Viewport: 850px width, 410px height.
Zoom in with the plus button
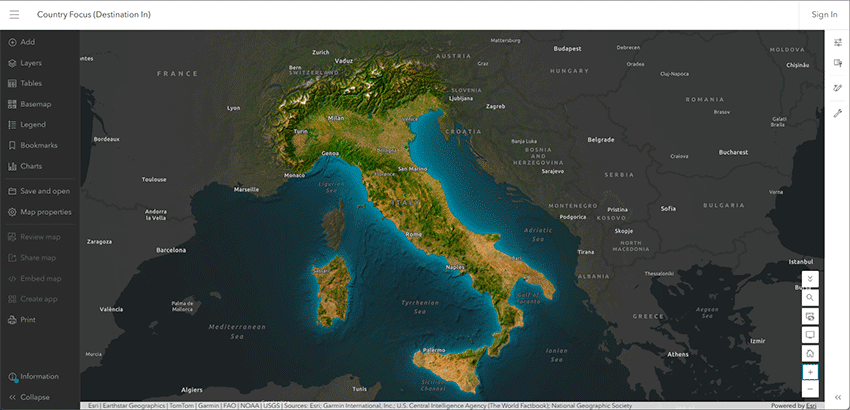click(810, 373)
